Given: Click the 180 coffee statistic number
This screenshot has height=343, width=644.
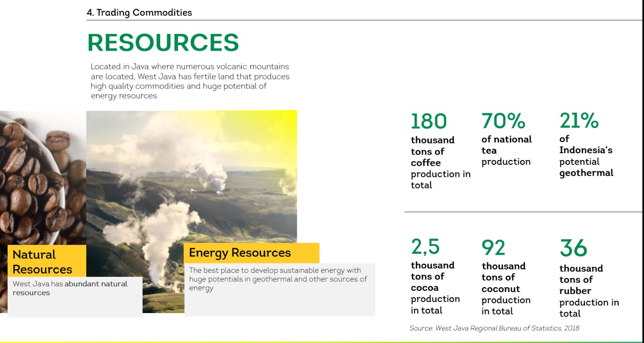Looking at the screenshot, I should [x=428, y=121].
